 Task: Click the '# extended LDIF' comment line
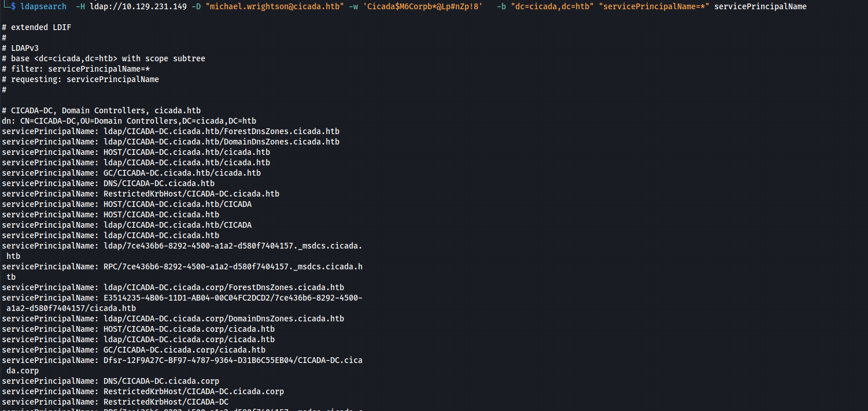click(x=36, y=27)
